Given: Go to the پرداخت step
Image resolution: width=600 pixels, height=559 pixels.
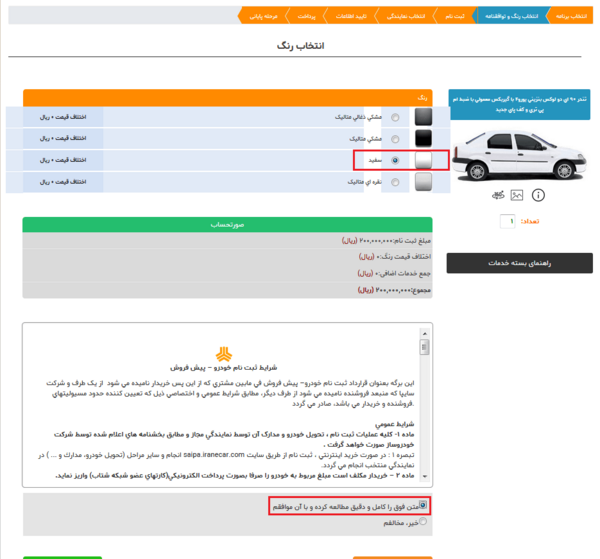Looking at the screenshot, I should 307,16.
